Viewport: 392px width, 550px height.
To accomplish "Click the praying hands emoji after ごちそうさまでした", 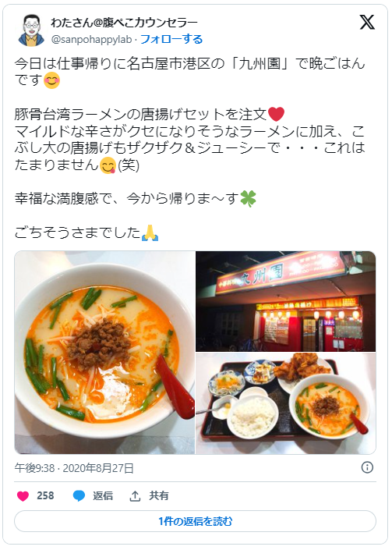I will click(x=150, y=232).
